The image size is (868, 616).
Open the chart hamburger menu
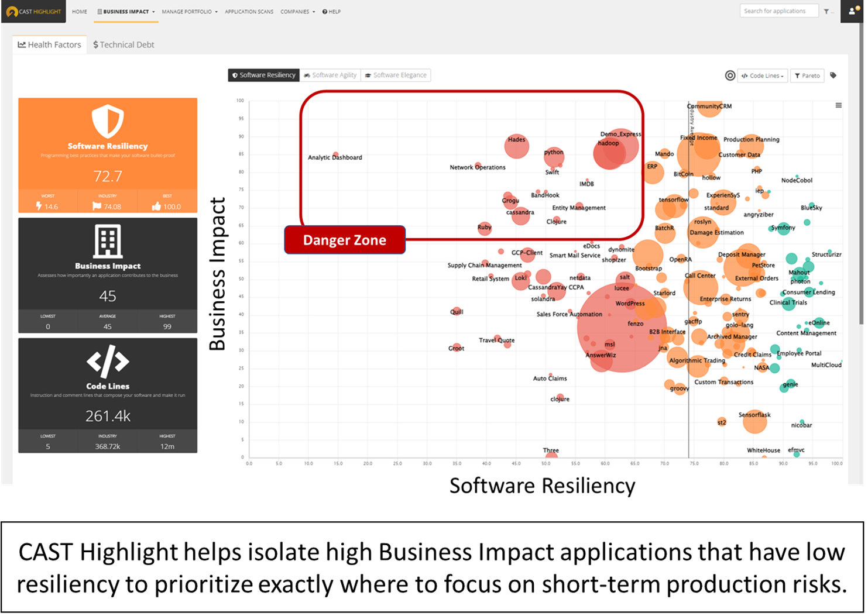(838, 105)
